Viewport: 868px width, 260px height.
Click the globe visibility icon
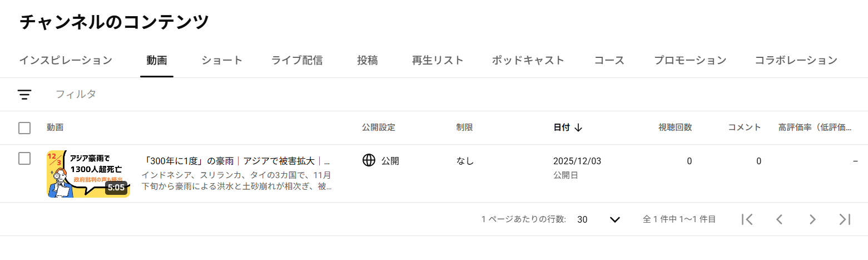coord(369,161)
